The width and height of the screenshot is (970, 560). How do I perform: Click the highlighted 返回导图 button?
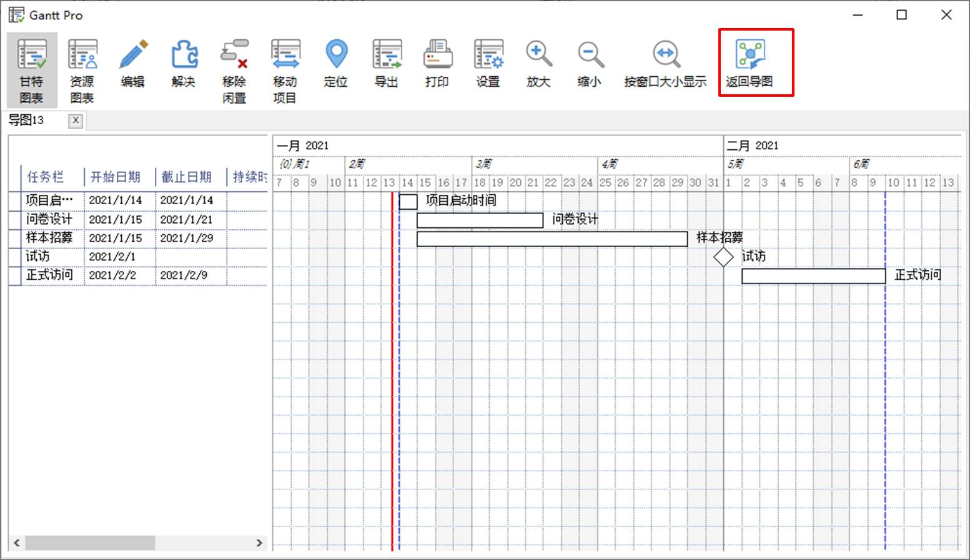(756, 62)
